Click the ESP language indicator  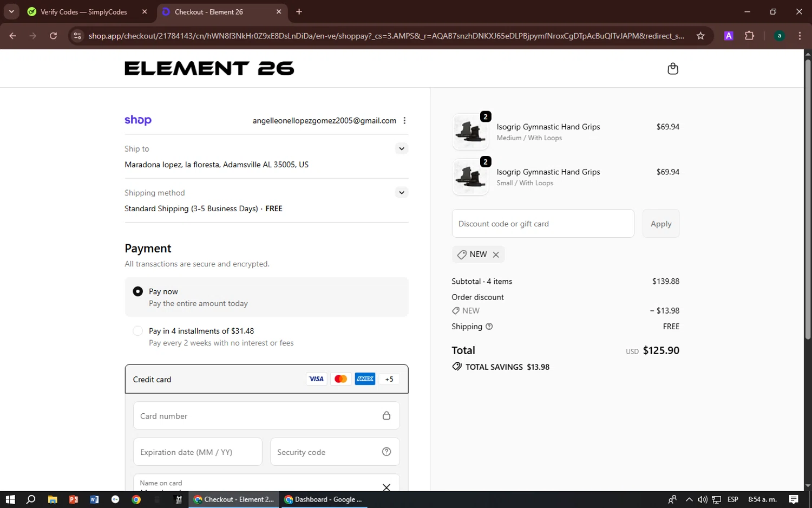[733, 499]
